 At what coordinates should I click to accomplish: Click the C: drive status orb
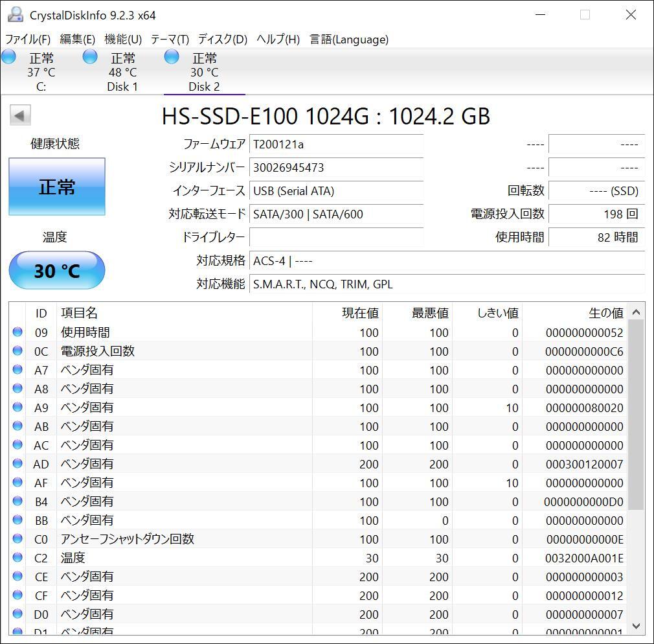(x=8, y=57)
